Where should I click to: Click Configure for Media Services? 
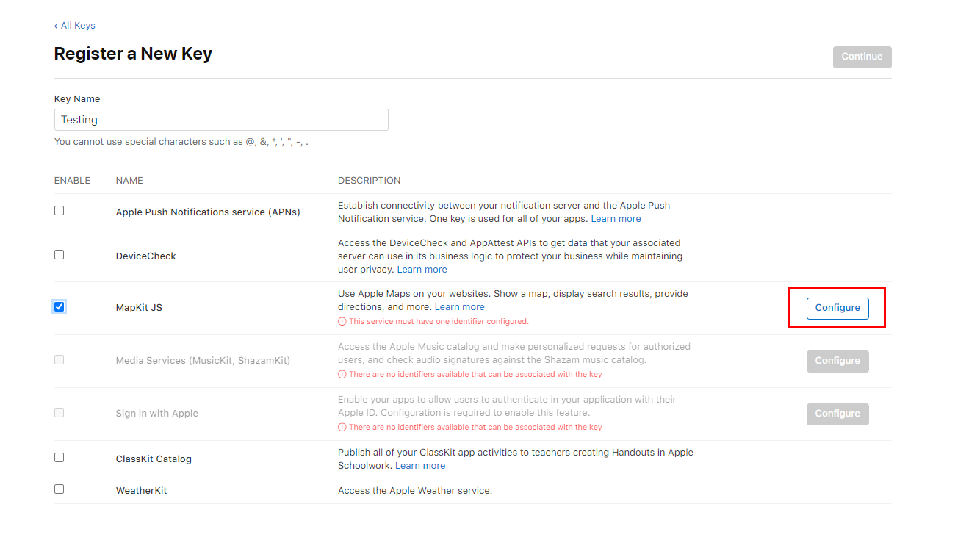[837, 361]
